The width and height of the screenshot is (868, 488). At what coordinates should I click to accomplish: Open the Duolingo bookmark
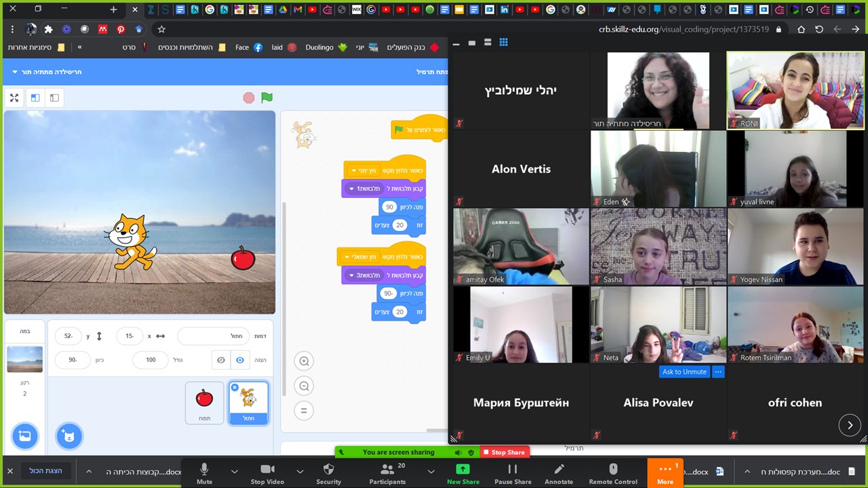point(326,47)
